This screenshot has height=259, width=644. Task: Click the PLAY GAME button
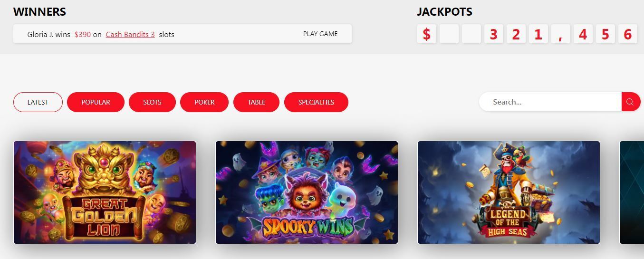click(320, 34)
